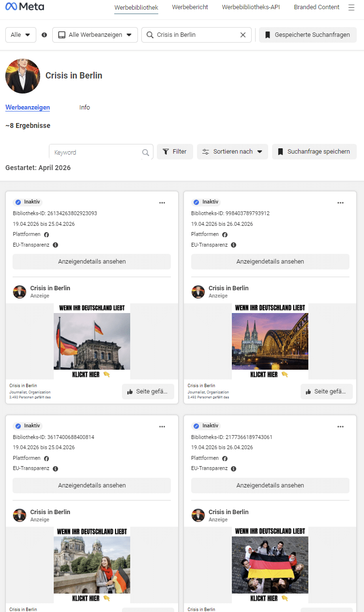The width and height of the screenshot is (364, 612).
Task: Click the large Crisis in Berlin profile picture
Action: 23,76
